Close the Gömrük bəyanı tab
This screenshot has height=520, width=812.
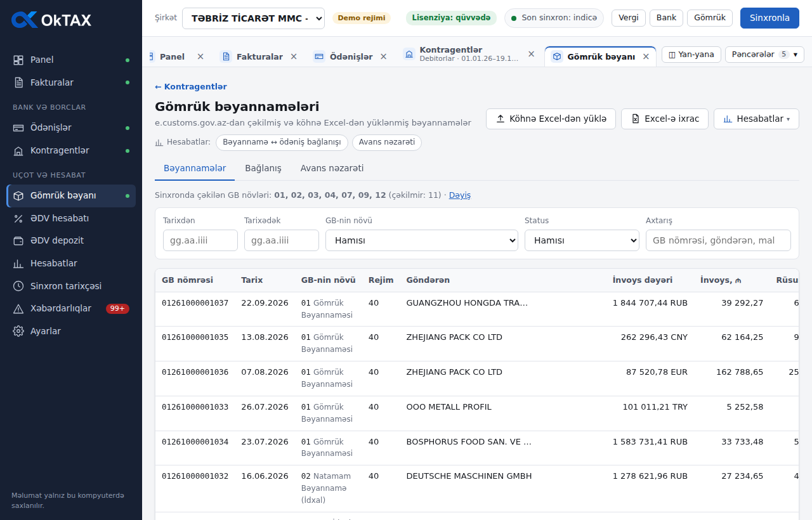[x=646, y=56]
